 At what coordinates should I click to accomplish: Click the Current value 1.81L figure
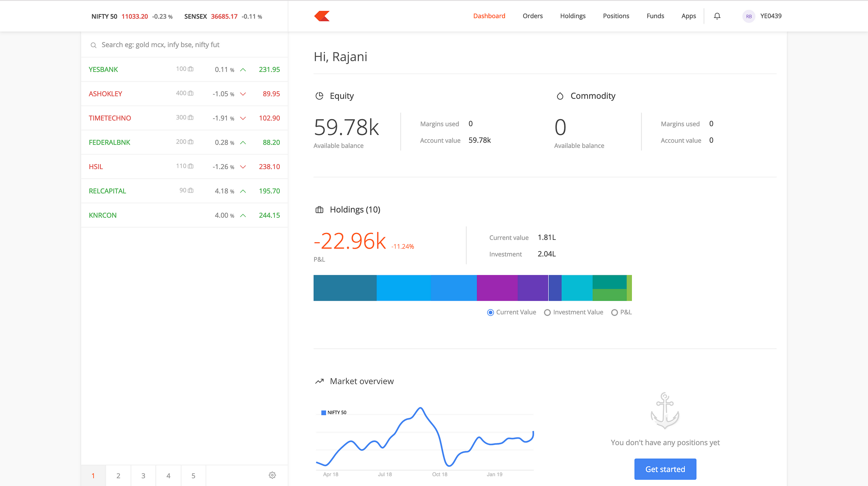coord(547,238)
